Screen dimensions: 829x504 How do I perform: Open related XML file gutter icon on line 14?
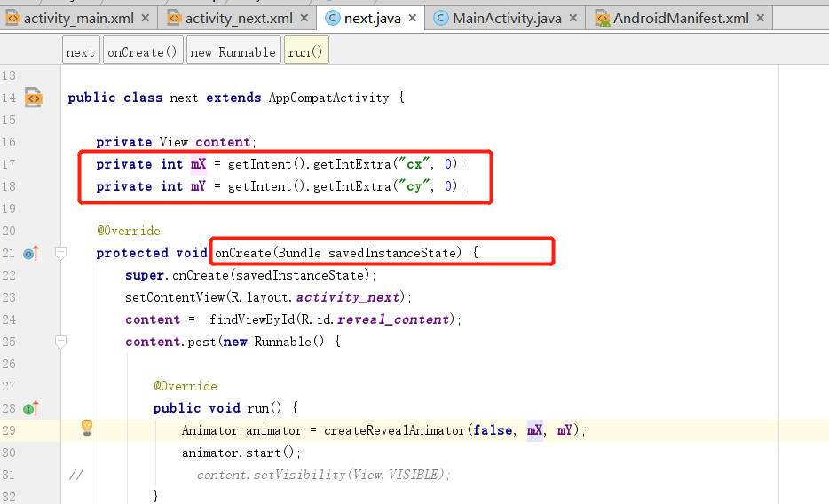click(x=34, y=98)
